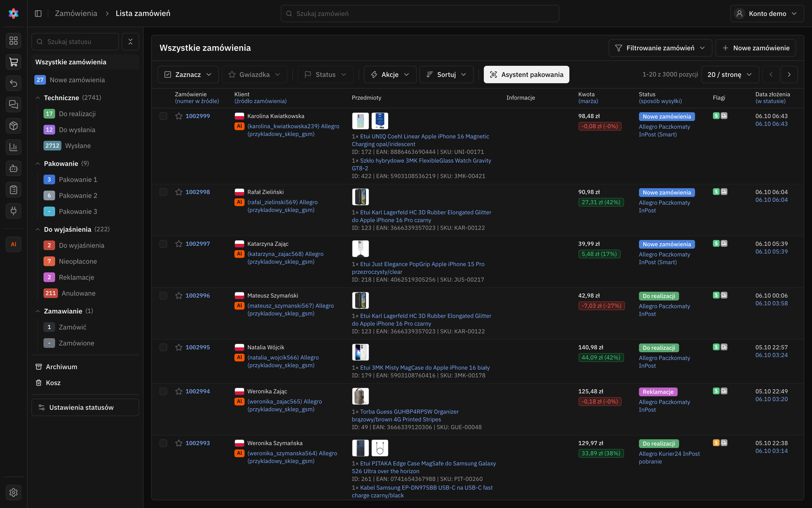812x508 pixels.
Task: Open order number 1002997 link
Action: (x=198, y=244)
